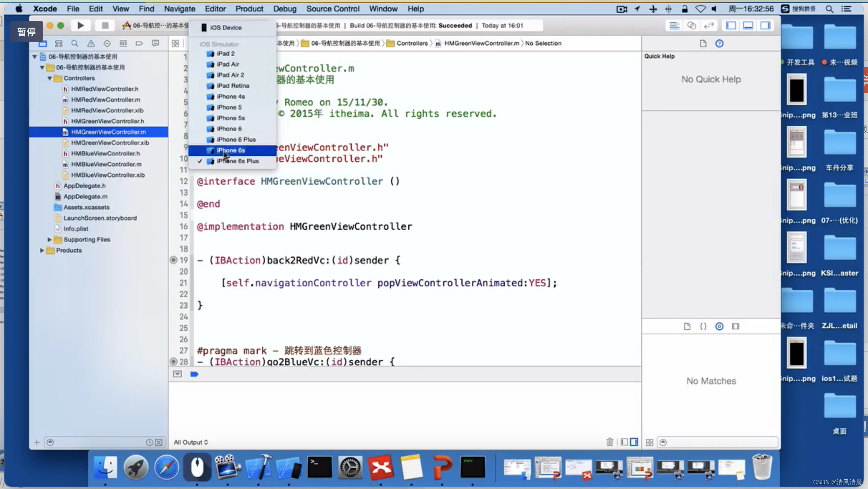Toggle source-control status filter icon

(x=159, y=442)
